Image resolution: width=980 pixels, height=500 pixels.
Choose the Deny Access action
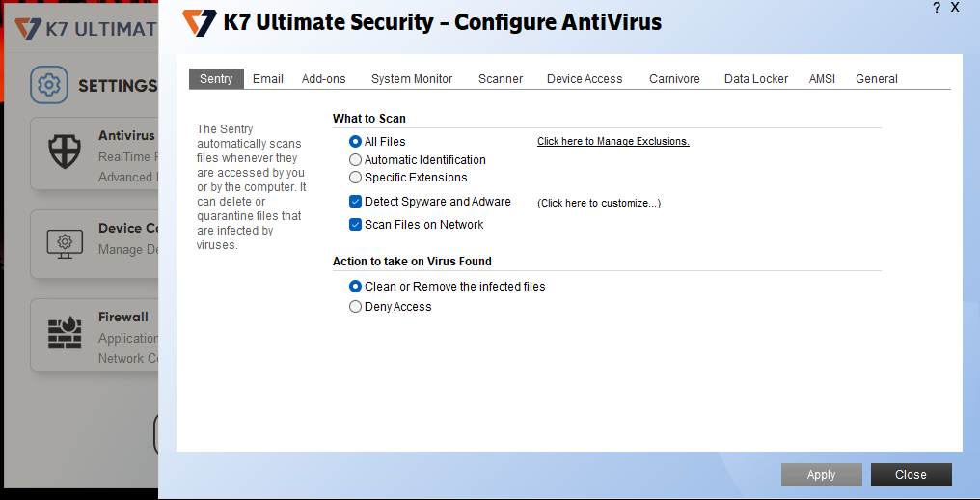click(356, 307)
